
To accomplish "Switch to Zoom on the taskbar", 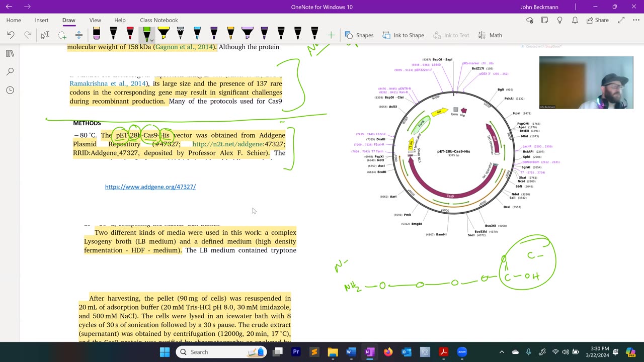I will (x=462, y=352).
